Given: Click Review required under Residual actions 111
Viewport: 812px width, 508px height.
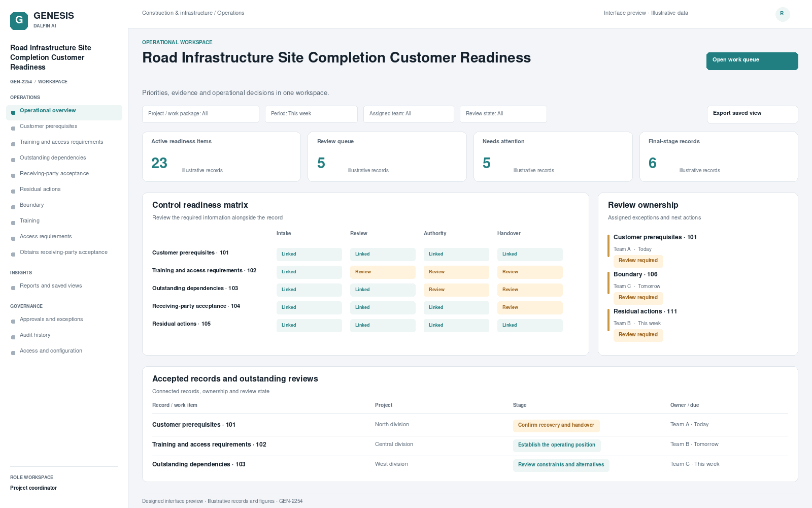Looking at the screenshot, I should point(638,335).
